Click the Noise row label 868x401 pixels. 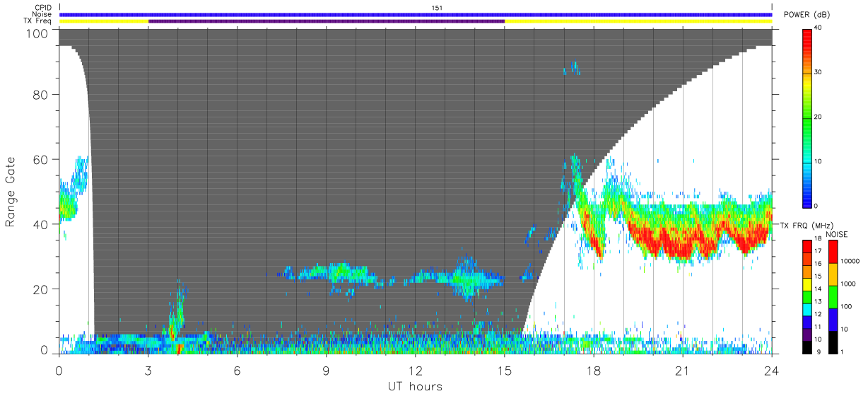42,14
